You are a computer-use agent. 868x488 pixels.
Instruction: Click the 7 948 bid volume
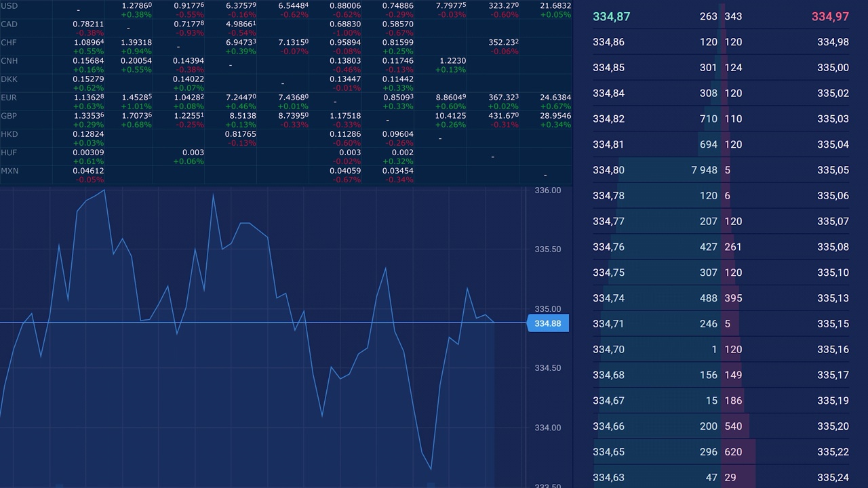coord(704,170)
